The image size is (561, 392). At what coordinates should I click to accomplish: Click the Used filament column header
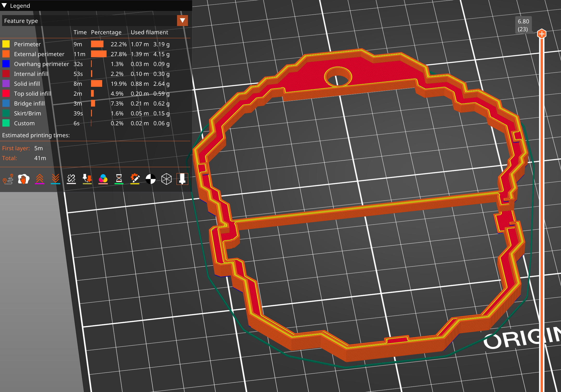click(149, 32)
